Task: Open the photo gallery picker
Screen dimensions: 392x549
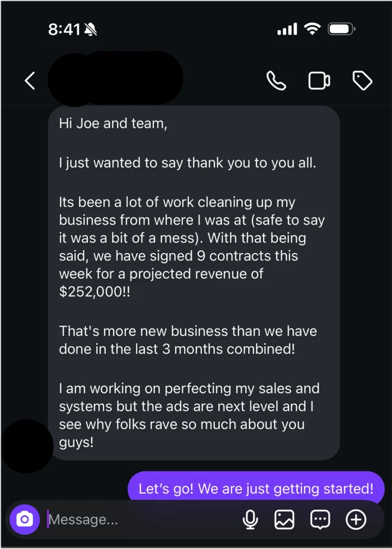Action: (285, 519)
